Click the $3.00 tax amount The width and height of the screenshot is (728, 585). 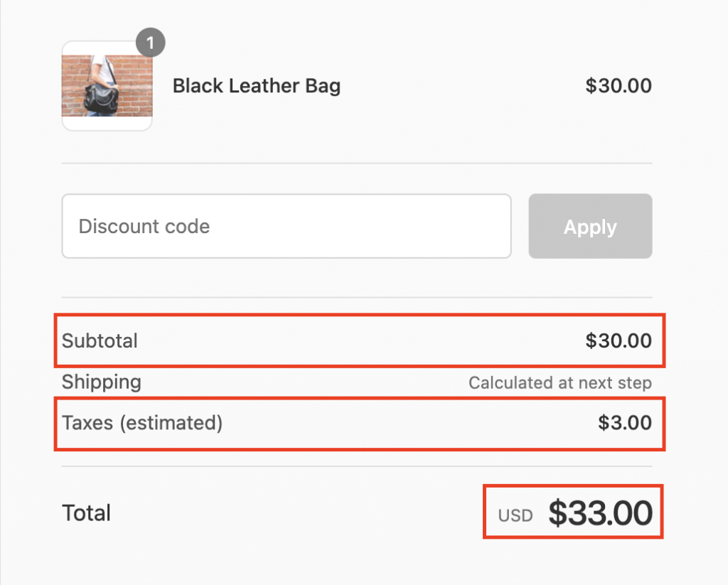pos(624,423)
